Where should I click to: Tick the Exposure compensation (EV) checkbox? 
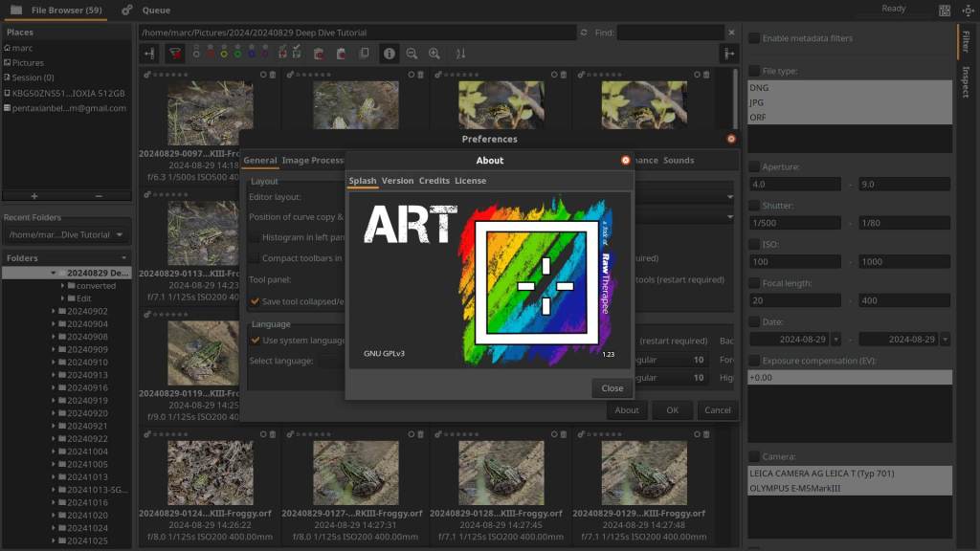[754, 361]
